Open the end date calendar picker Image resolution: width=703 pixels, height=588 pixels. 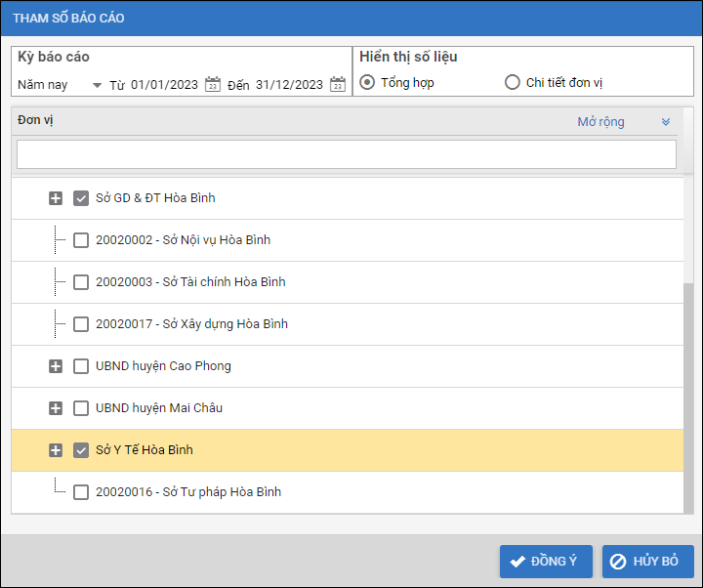[x=338, y=84]
